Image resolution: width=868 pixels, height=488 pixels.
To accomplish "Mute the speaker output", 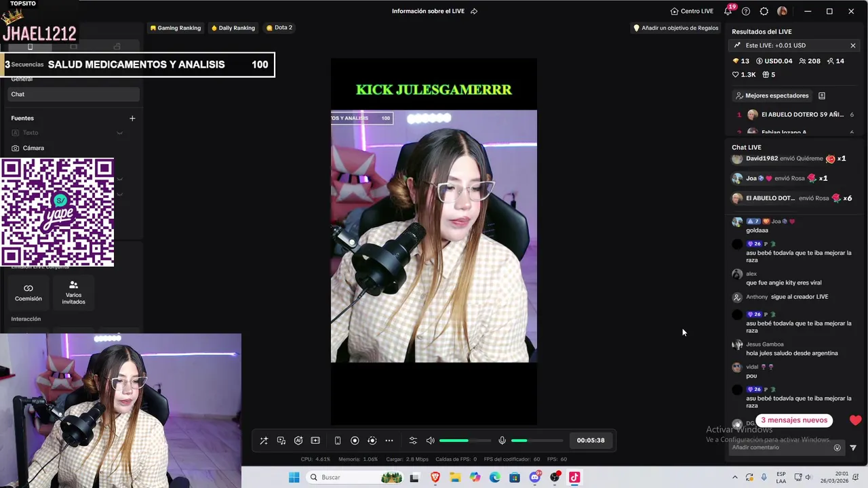I will [430, 441].
